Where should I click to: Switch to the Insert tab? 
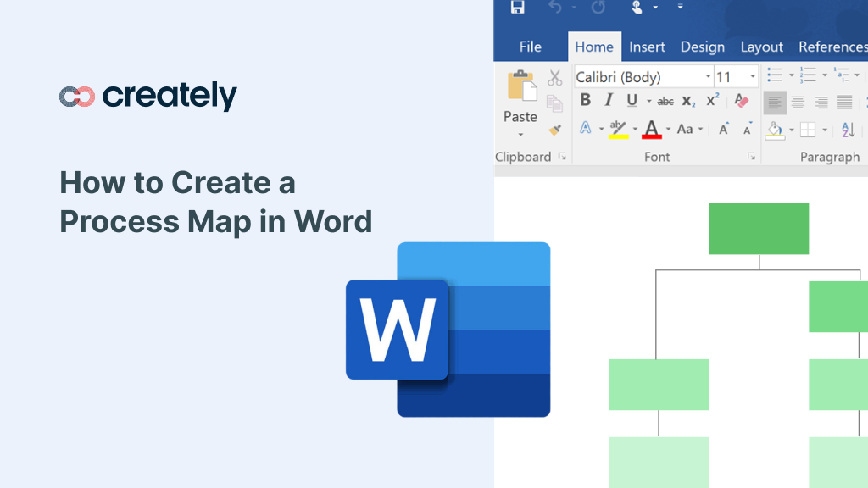point(647,47)
